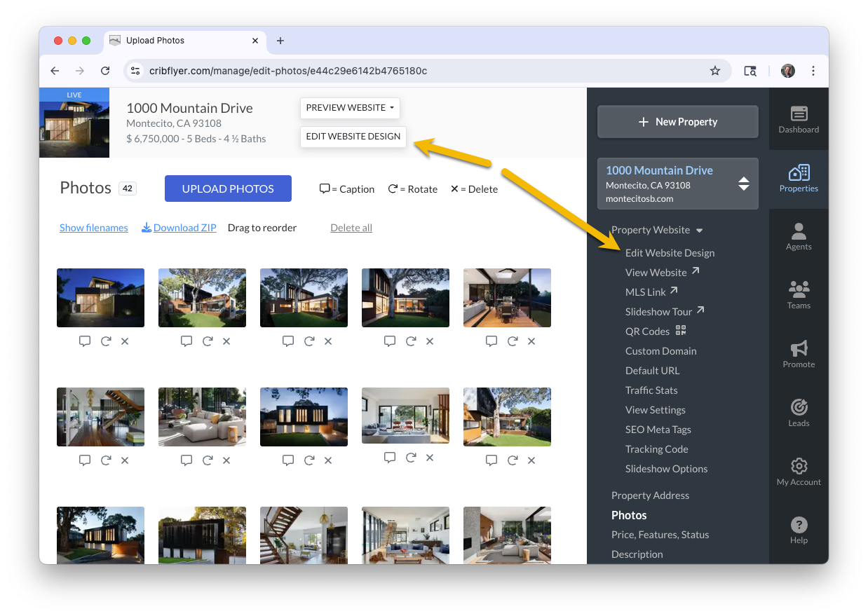Open Slideshow Options in the sidebar
Screen dimensions: 868x616
[x=666, y=469]
